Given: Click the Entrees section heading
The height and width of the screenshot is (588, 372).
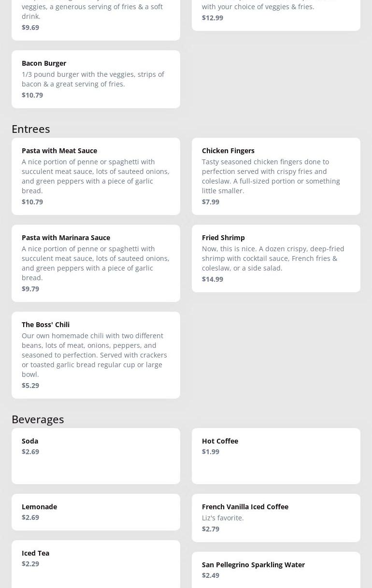Looking at the screenshot, I should coord(31,129).
